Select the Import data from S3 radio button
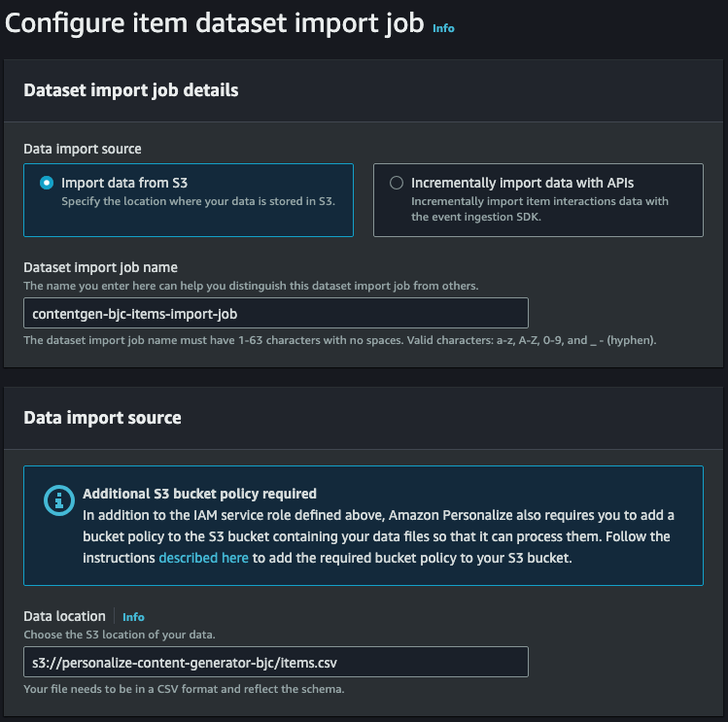Viewport: 728px width, 722px height. (47, 183)
